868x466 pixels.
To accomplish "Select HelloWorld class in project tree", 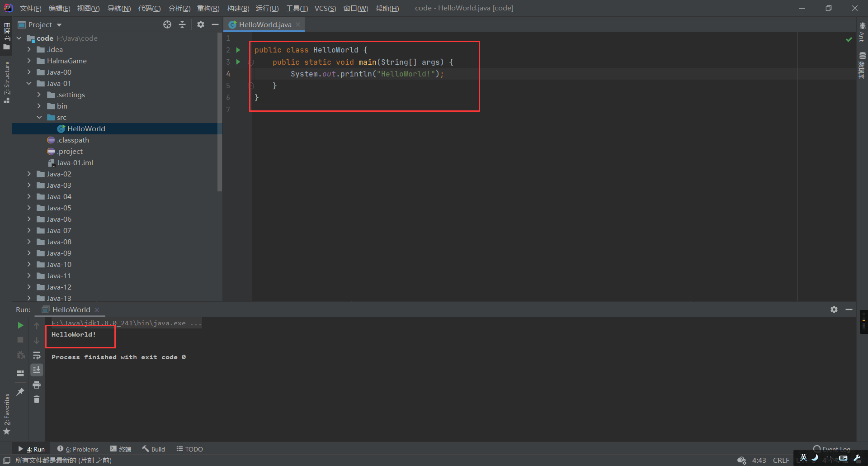I will (x=117, y=128).
